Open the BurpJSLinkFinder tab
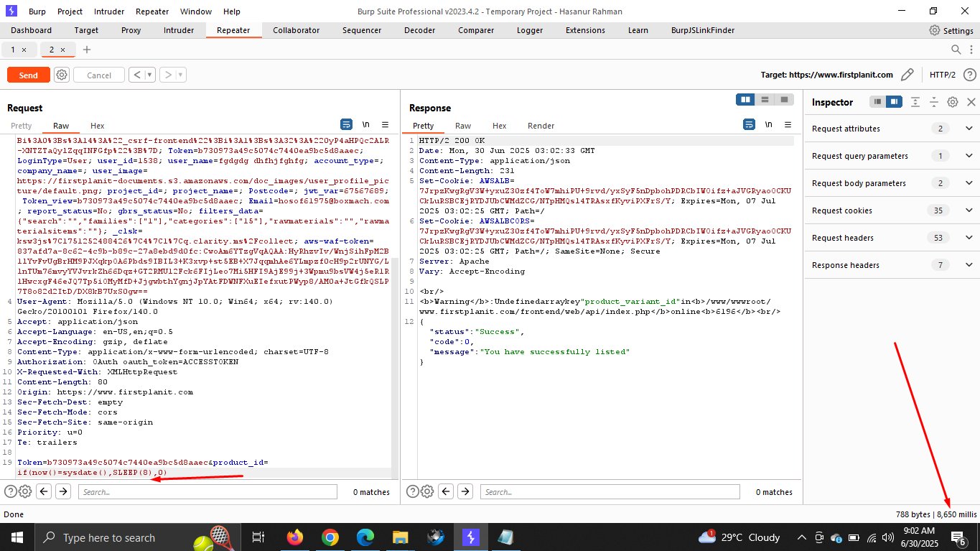 pyautogui.click(x=702, y=30)
